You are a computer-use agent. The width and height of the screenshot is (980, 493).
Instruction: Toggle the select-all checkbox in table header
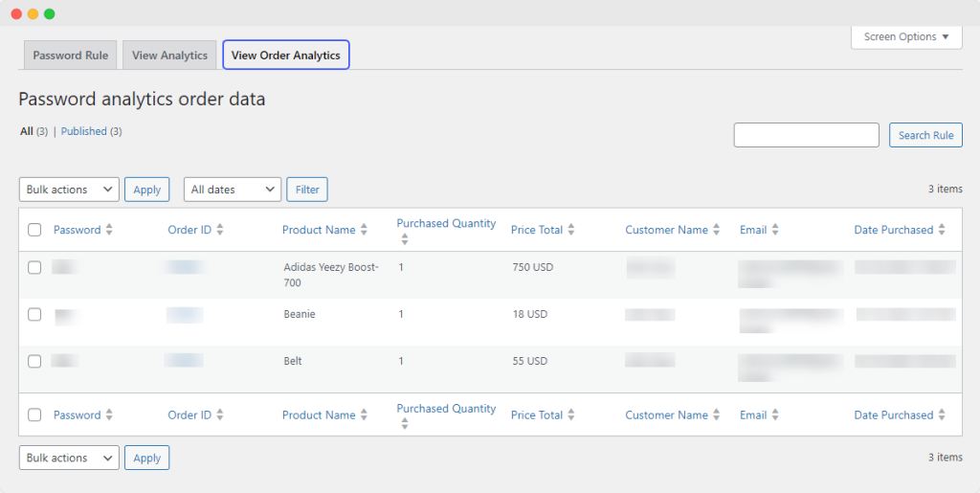(34, 230)
